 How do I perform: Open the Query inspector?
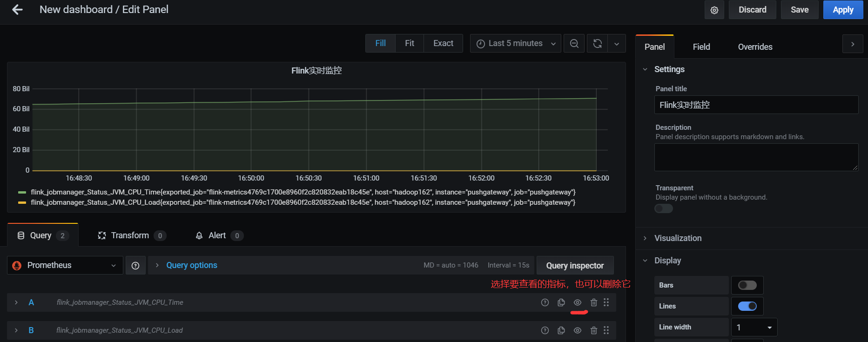pyautogui.click(x=575, y=265)
